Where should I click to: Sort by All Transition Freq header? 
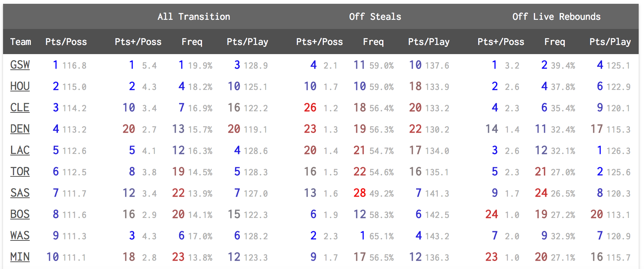point(192,42)
